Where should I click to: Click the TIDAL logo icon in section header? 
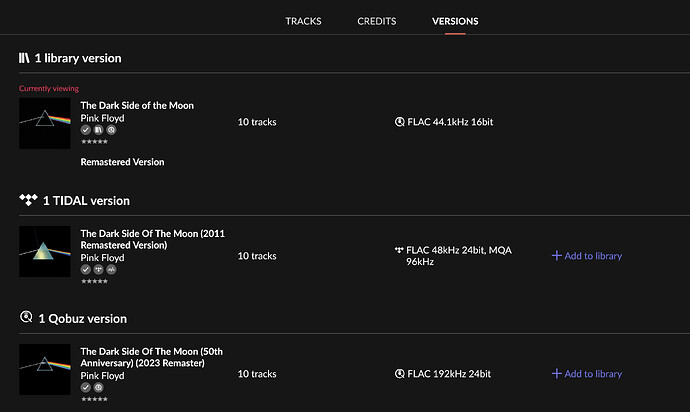[28, 200]
